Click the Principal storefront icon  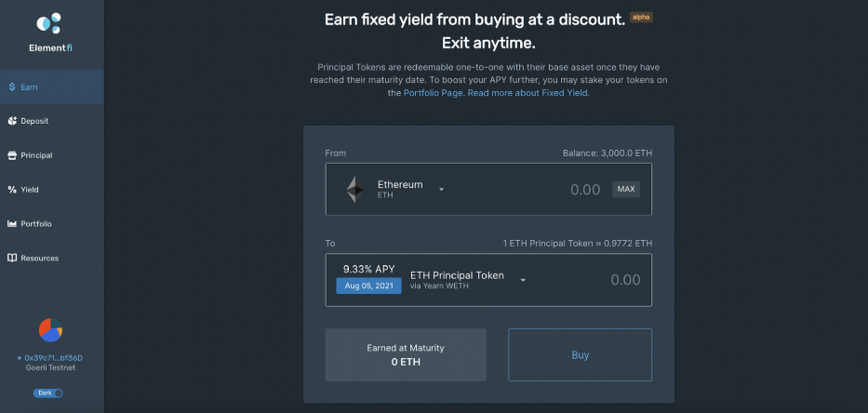click(x=12, y=155)
